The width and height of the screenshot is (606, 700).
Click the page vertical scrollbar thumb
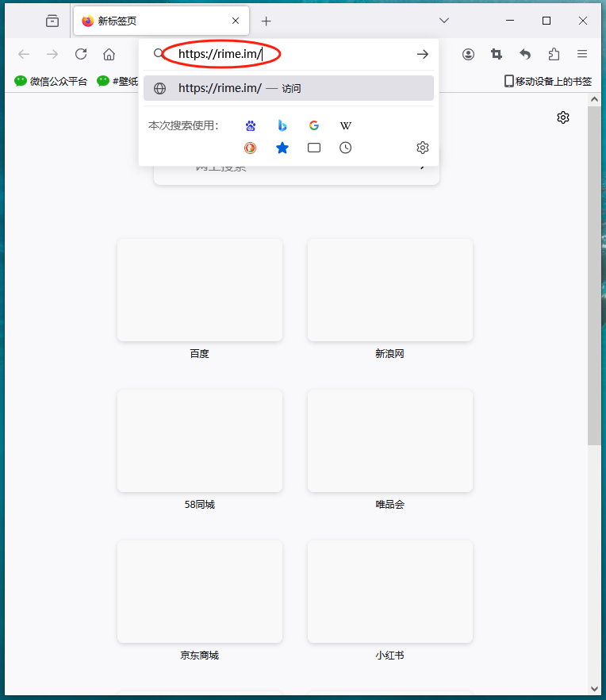coord(594,275)
